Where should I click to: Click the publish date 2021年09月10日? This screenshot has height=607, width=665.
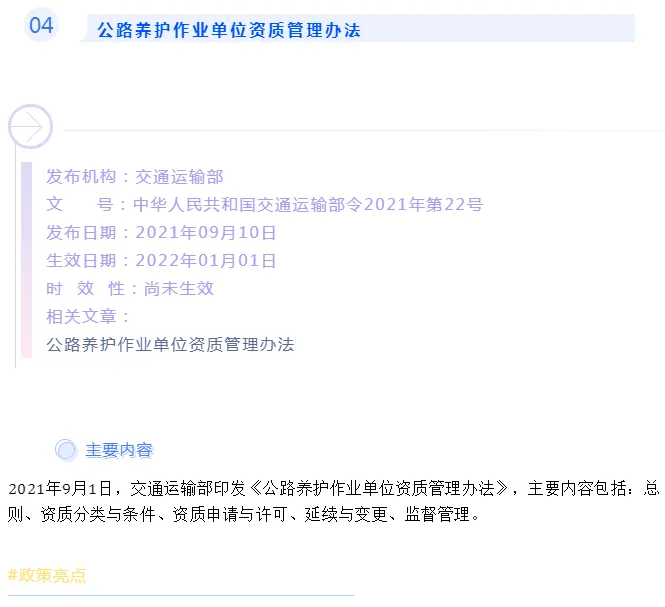(206, 232)
